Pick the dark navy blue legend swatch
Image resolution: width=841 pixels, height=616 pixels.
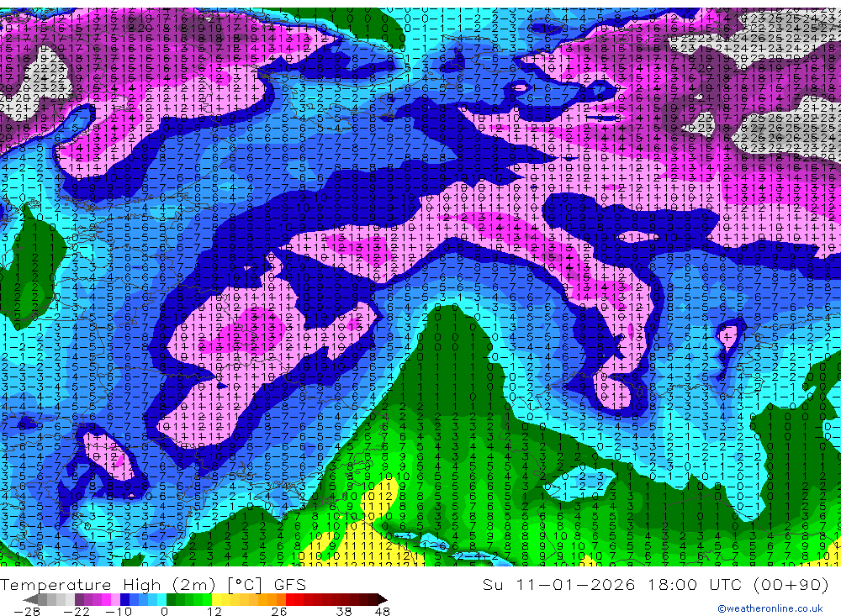tap(124, 599)
